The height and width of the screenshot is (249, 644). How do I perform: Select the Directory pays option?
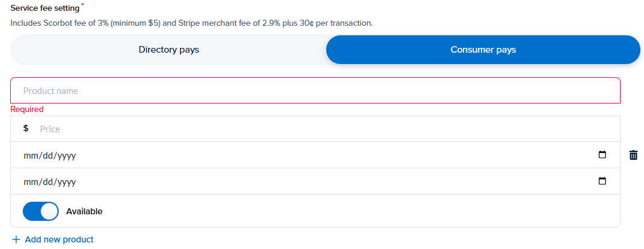(x=168, y=50)
